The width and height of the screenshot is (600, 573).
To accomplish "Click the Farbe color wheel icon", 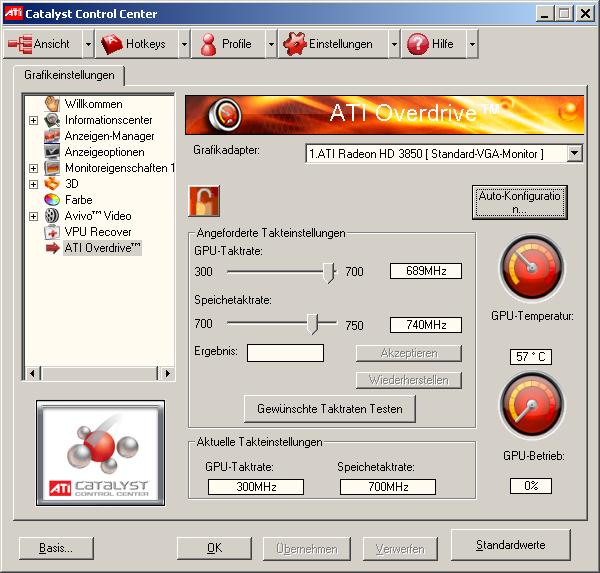I will coord(52,200).
